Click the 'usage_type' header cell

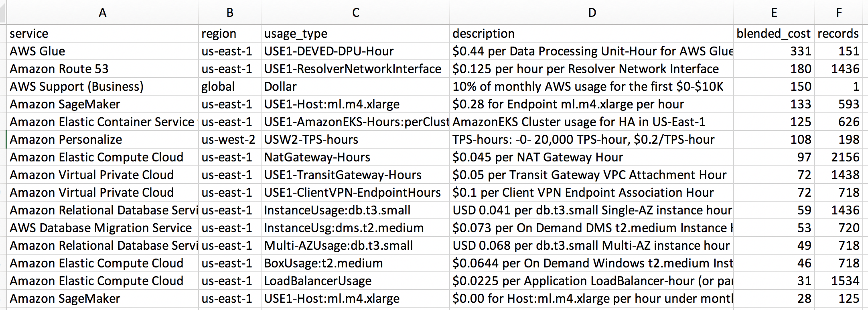coord(355,34)
